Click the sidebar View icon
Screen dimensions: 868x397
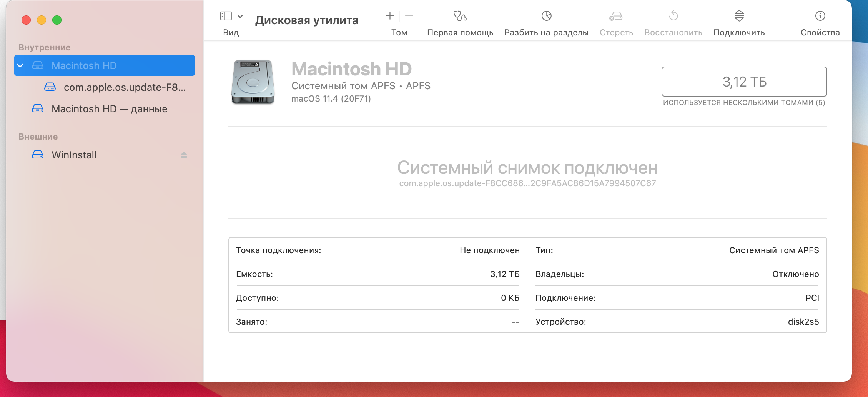pyautogui.click(x=226, y=16)
